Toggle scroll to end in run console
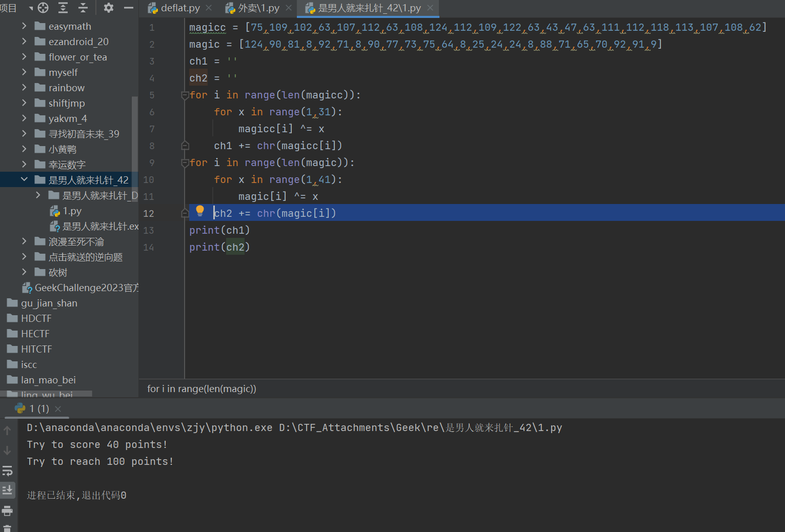This screenshot has height=532, width=785. pos(7,490)
